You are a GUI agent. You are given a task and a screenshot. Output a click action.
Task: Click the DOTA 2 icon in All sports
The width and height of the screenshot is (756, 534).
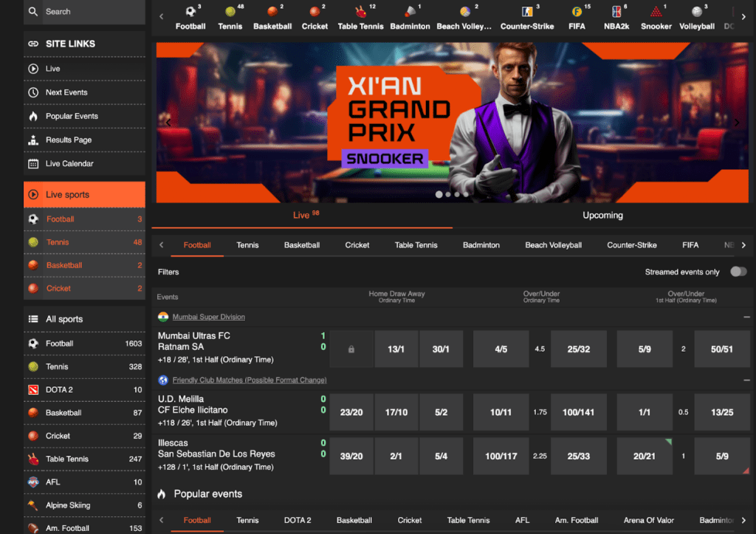click(32, 390)
